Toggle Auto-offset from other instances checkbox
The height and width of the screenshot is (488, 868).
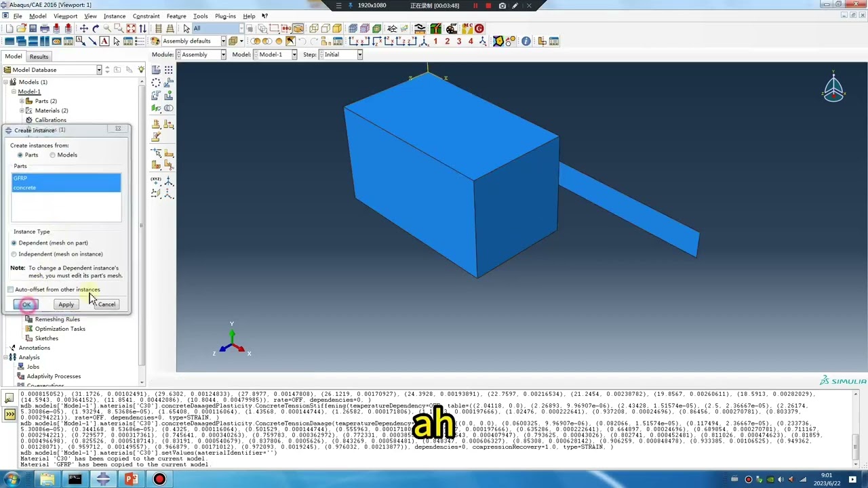11,289
